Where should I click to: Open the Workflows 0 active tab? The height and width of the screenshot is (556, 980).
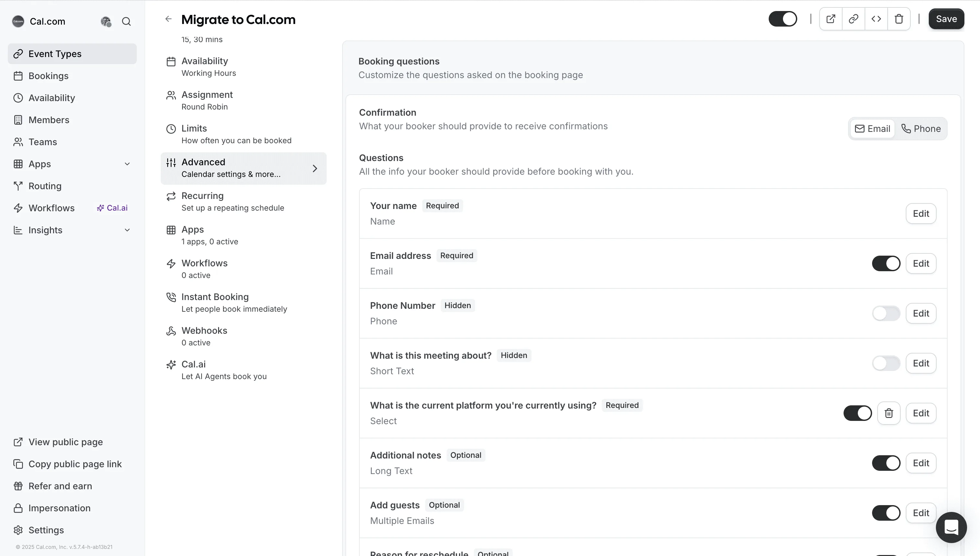pos(243,269)
